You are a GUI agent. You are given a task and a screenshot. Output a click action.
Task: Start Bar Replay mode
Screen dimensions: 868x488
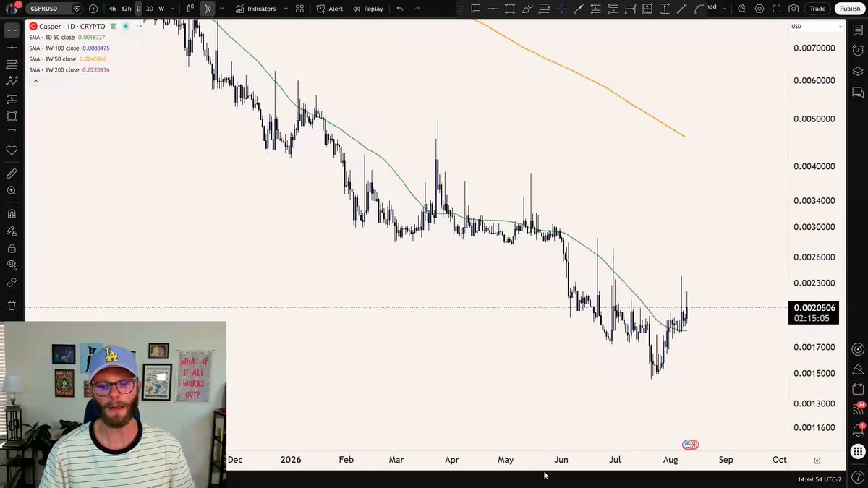[367, 9]
